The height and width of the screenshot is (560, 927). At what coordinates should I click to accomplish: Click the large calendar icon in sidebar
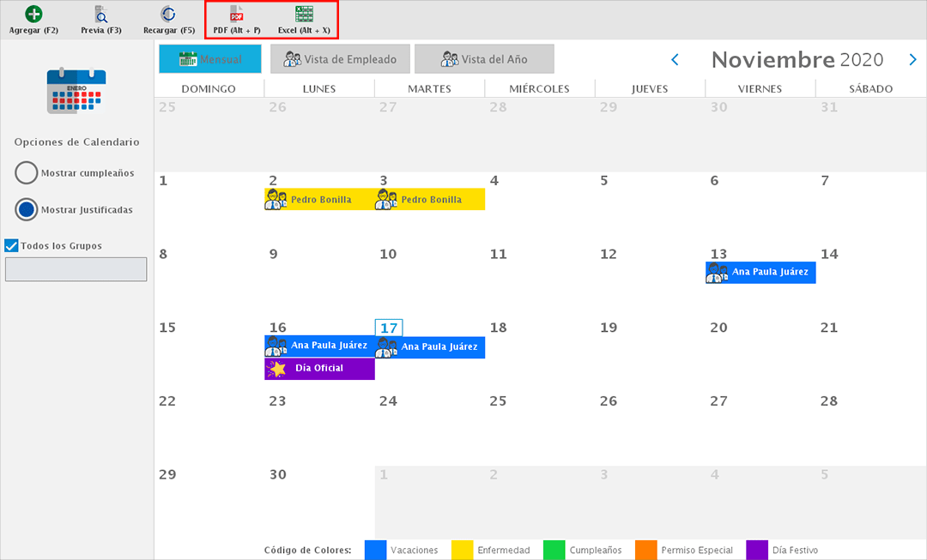tap(76, 92)
